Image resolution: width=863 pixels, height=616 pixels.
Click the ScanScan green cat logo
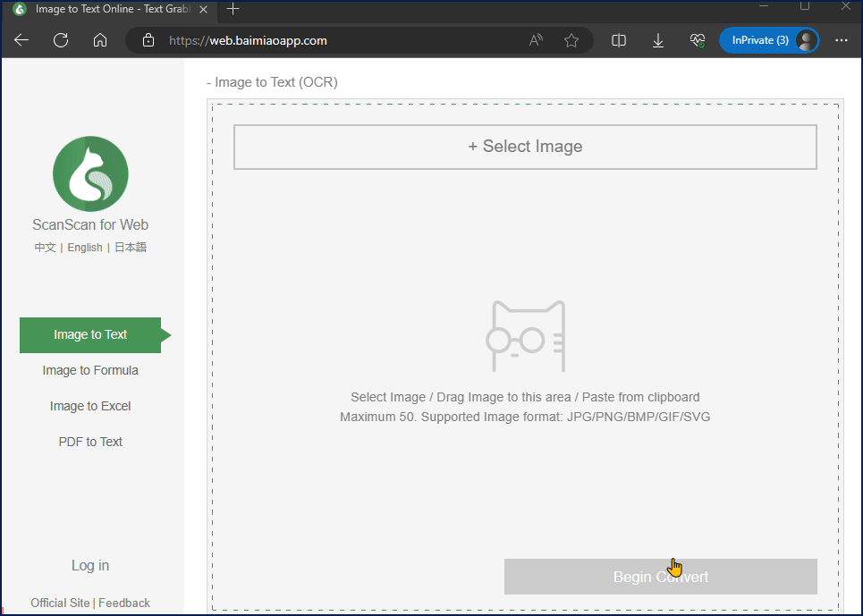click(90, 173)
